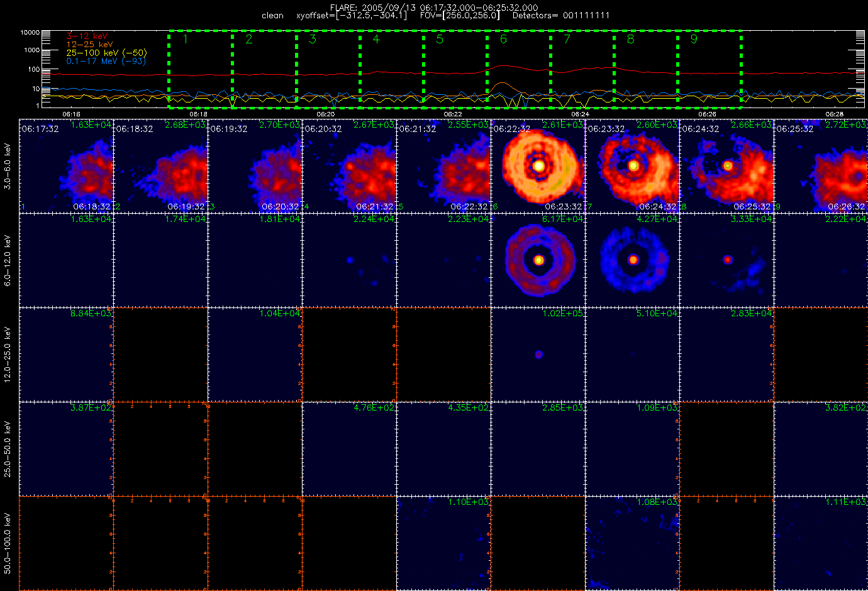
Task: Click the peak value '1.11E+03'
Action: click(846, 502)
